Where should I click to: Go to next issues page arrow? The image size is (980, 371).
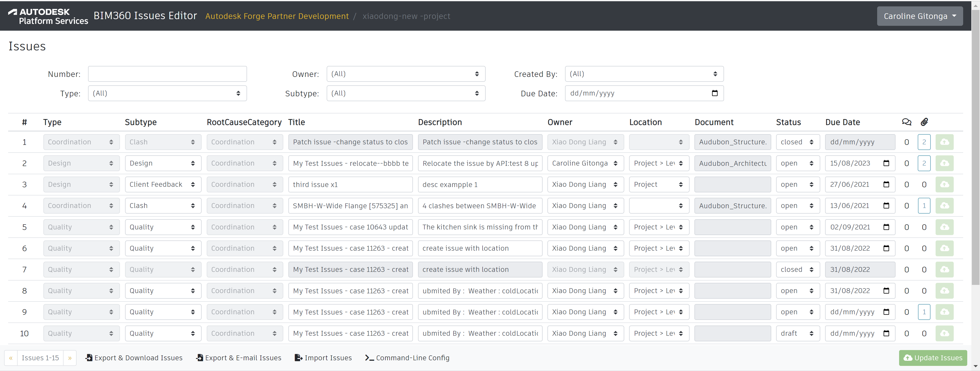click(70, 358)
